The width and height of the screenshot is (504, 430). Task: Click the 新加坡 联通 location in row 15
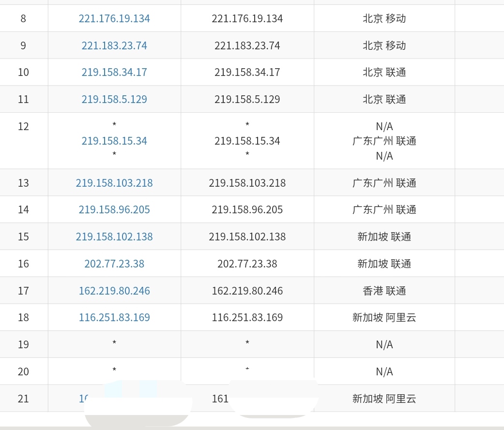point(384,237)
